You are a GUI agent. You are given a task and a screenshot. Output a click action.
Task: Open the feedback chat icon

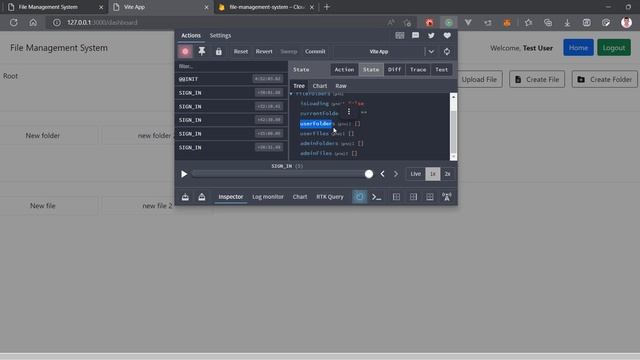click(416, 36)
